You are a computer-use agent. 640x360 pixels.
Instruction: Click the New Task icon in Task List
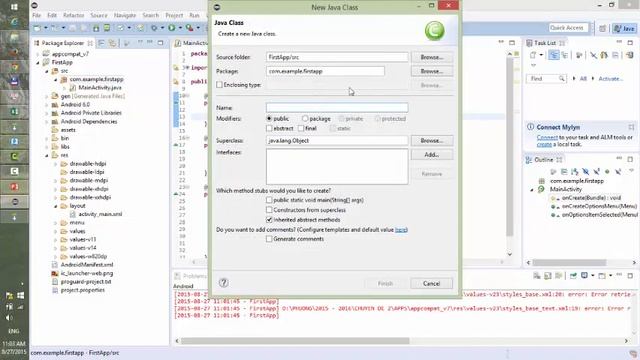(533, 55)
